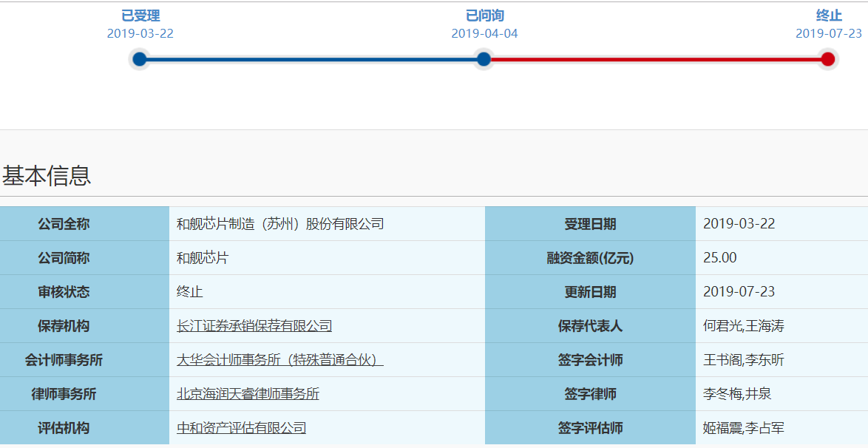Image resolution: width=868 pixels, height=448 pixels.
Task: Click the 保荐代表人 header cell
Action: point(590,325)
